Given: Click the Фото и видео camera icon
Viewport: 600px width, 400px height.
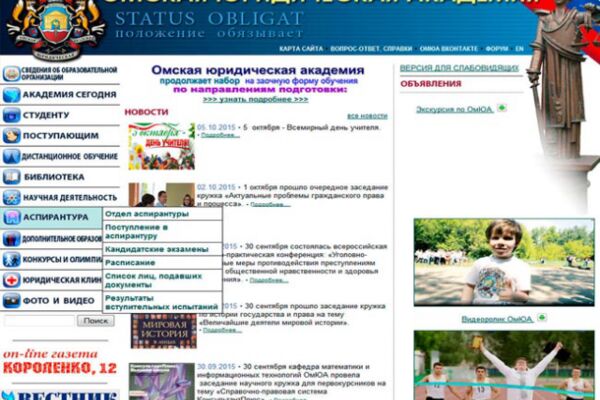Looking at the screenshot, I should click(11, 301).
